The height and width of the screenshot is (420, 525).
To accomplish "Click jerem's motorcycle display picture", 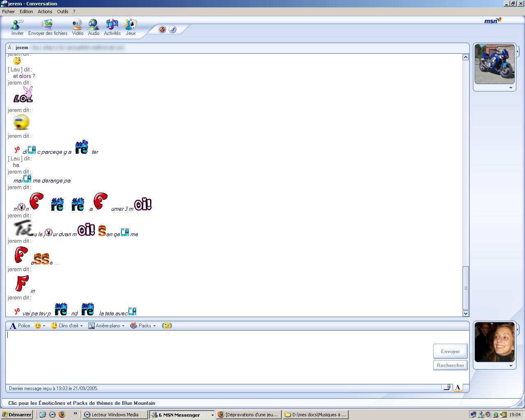I will (x=494, y=64).
